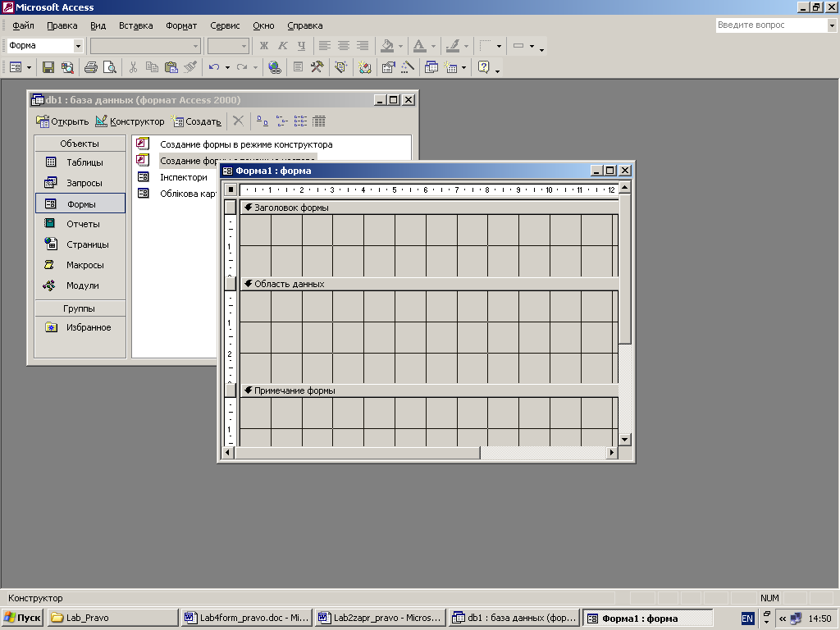Toggle Bold (Ж) formatting
The height and width of the screenshot is (630, 840).
pos(263,46)
